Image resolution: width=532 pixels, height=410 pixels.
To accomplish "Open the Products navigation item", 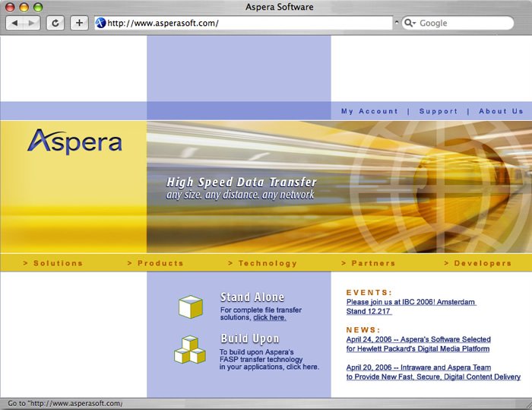I will point(155,263).
